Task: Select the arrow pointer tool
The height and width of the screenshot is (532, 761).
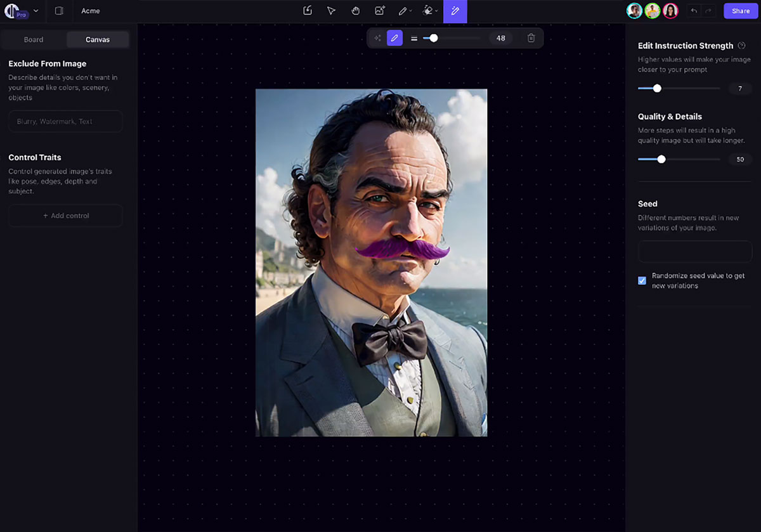Action: tap(331, 11)
